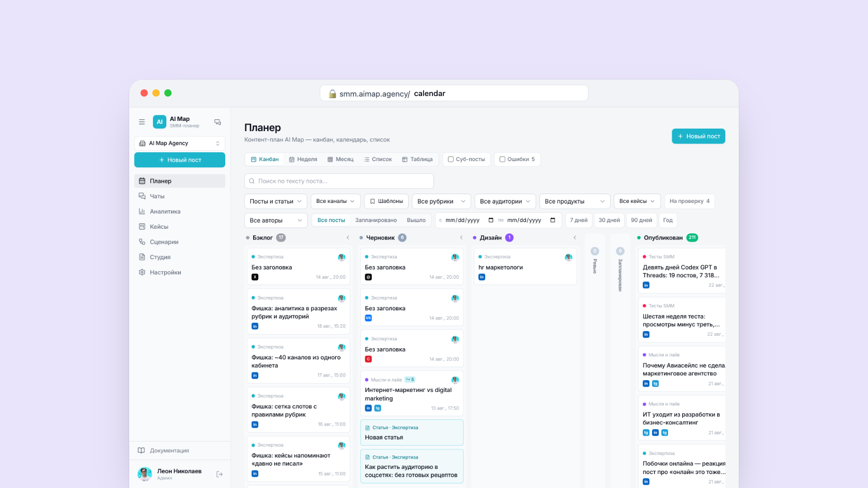Viewport: 868px width, 488px height.
Task: Open Аналитика section
Action: point(180,211)
